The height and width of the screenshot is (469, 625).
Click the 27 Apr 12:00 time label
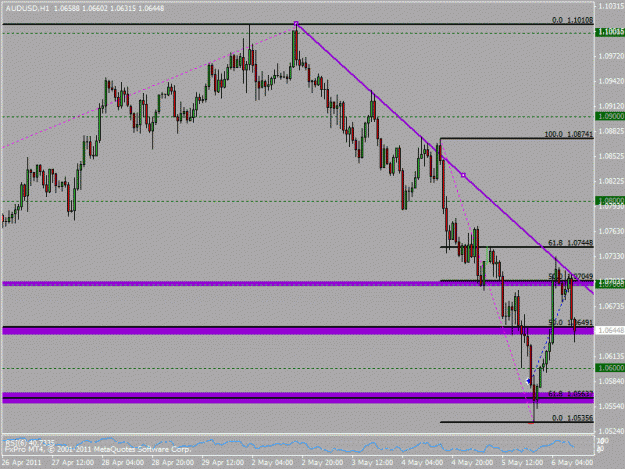(x=73, y=462)
